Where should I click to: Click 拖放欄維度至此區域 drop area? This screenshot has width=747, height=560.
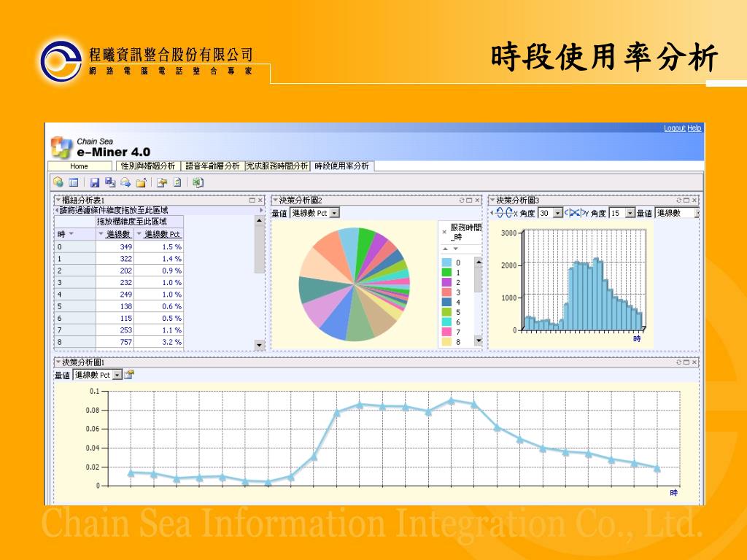(x=139, y=222)
